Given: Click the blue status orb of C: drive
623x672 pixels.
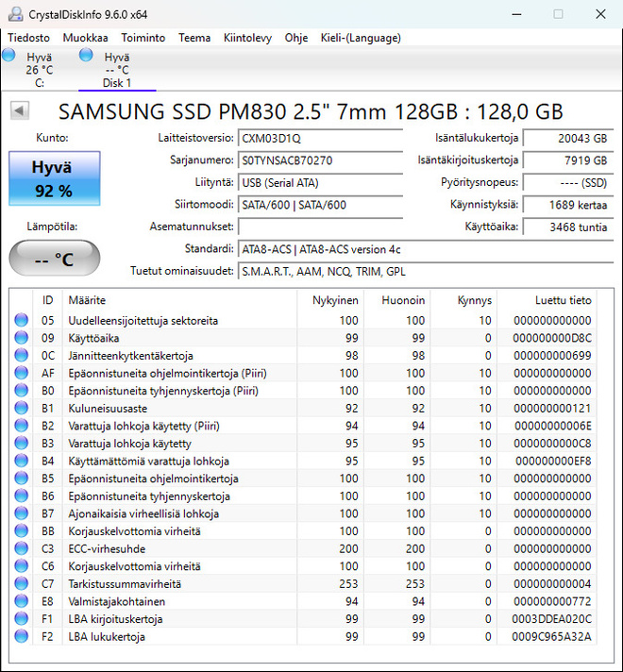Looking at the screenshot, I should [8, 56].
